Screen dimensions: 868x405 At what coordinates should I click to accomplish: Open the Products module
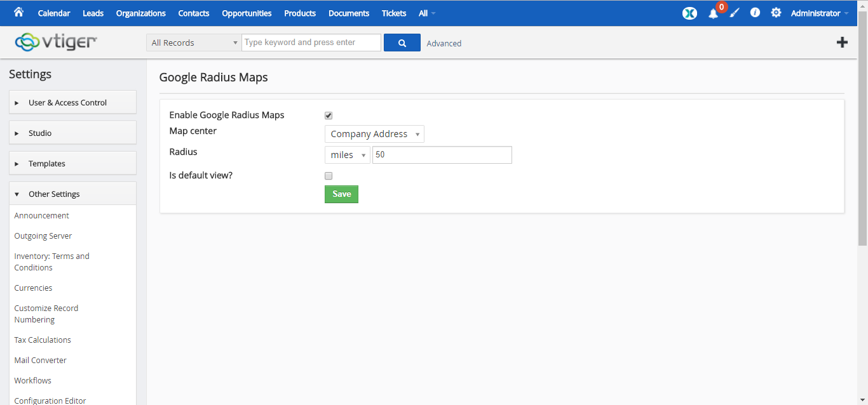click(300, 13)
